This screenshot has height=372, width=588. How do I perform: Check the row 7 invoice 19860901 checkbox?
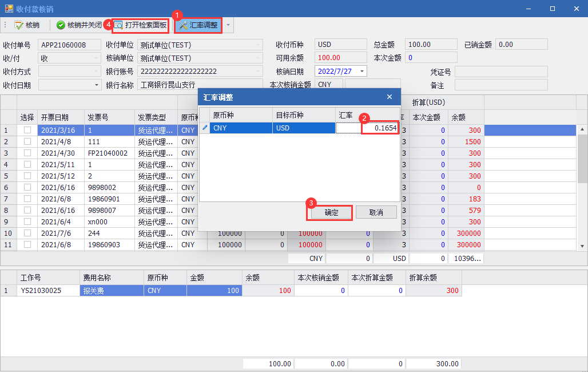point(27,199)
